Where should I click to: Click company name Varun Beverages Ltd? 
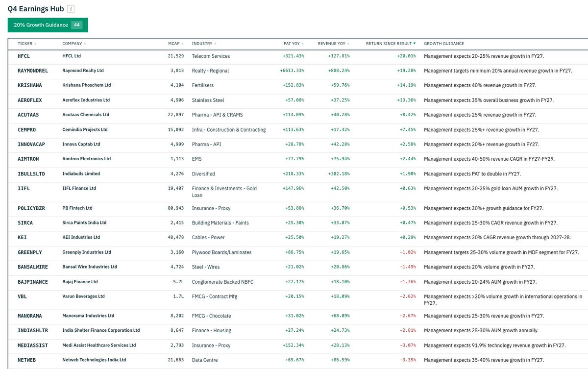click(x=83, y=296)
